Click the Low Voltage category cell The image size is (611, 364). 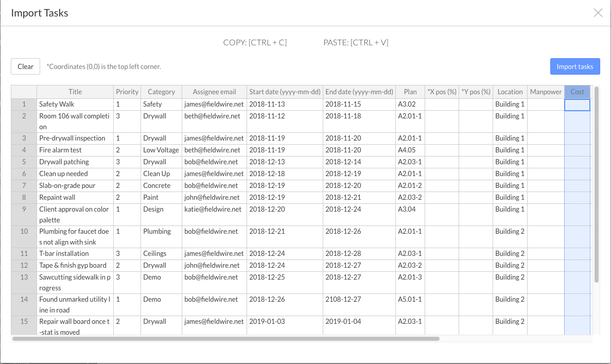coord(161,150)
